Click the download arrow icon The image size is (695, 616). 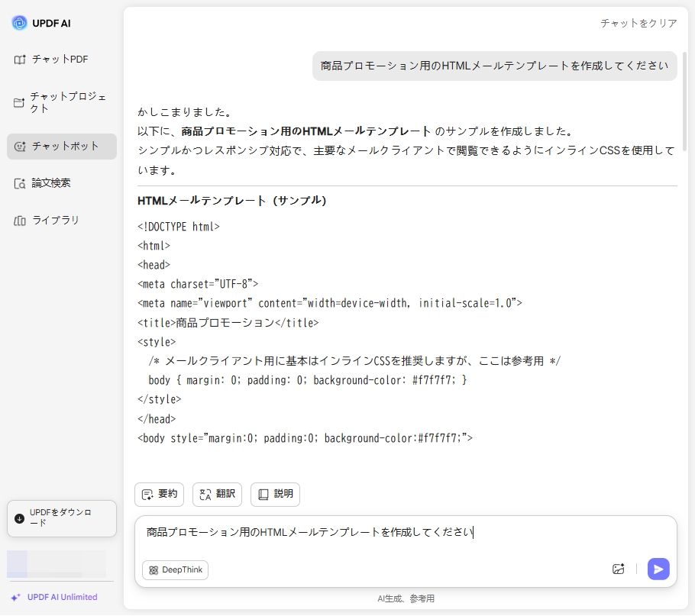point(20,518)
